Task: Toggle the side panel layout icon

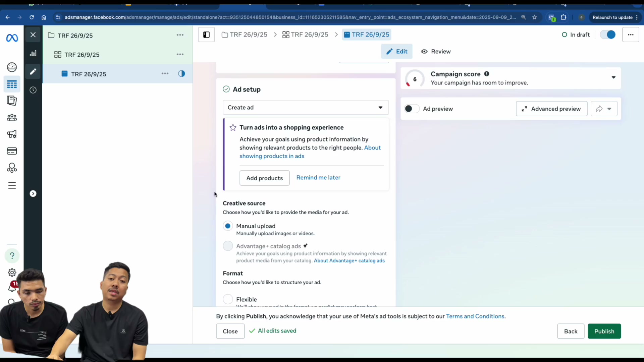Action: coord(206,35)
